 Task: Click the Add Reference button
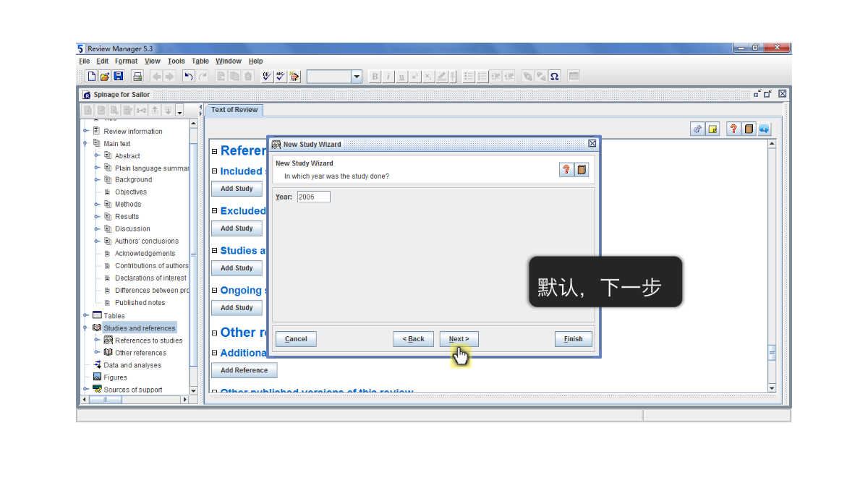point(244,370)
